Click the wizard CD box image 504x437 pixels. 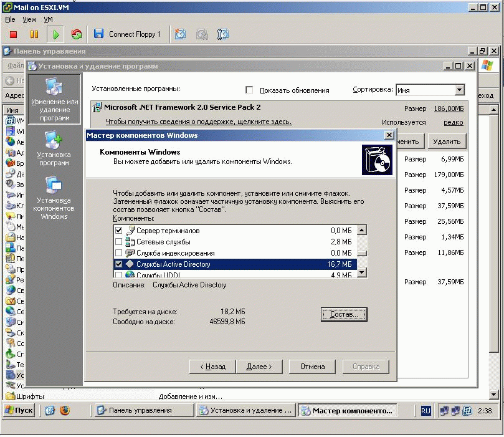(x=377, y=160)
